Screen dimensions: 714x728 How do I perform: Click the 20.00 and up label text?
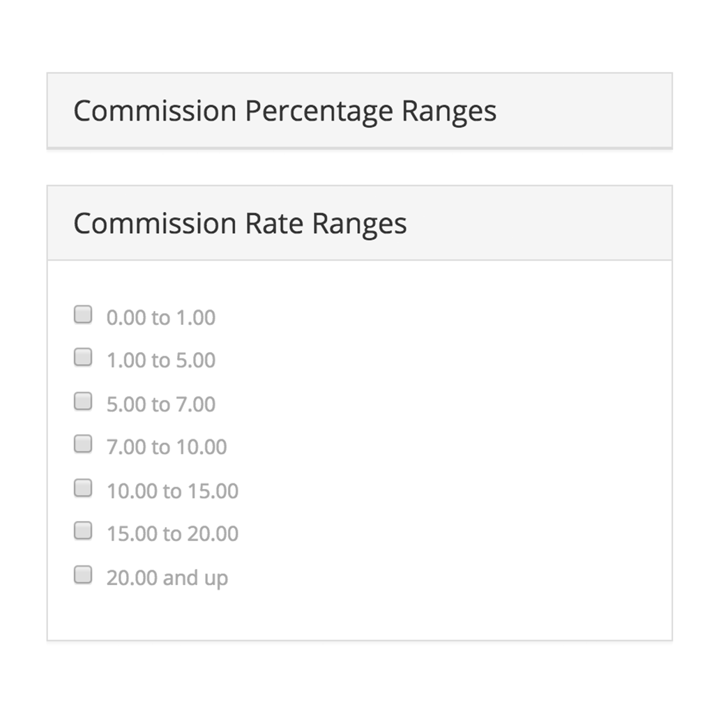(167, 579)
